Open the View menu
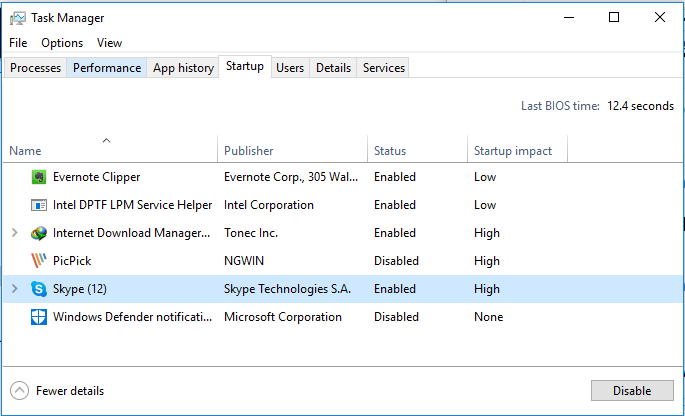The image size is (685, 416). (109, 43)
